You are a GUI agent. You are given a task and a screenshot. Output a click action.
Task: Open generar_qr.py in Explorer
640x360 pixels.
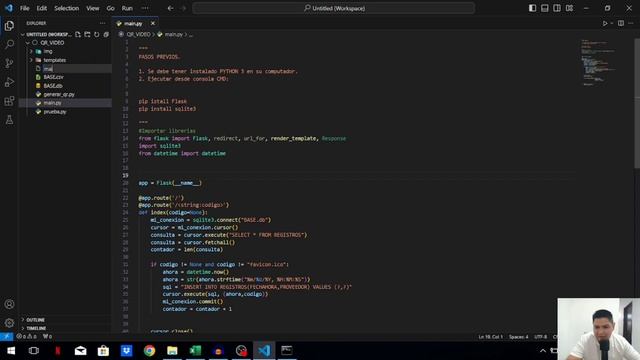pos(59,94)
